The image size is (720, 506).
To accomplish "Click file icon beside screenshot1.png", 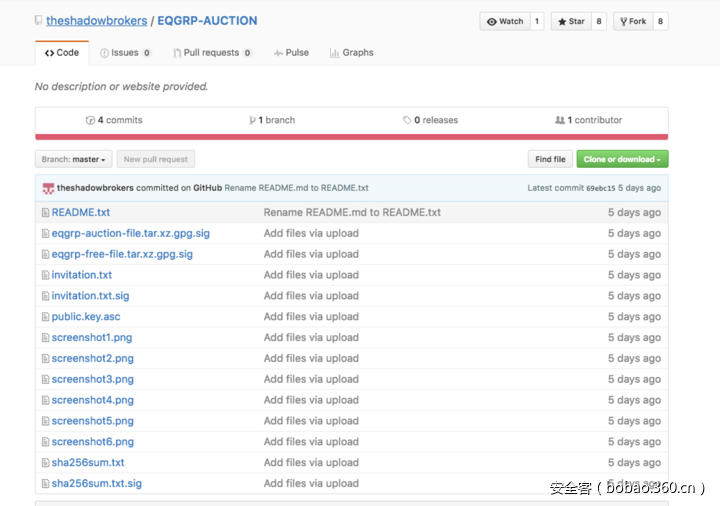I will click(45, 337).
